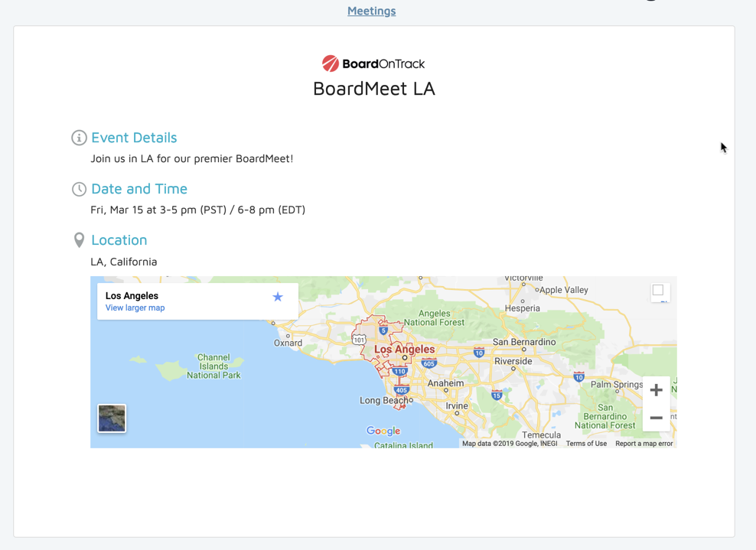Click the Location heading
The height and width of the screenshot is (550, 756).
[119, 240]
